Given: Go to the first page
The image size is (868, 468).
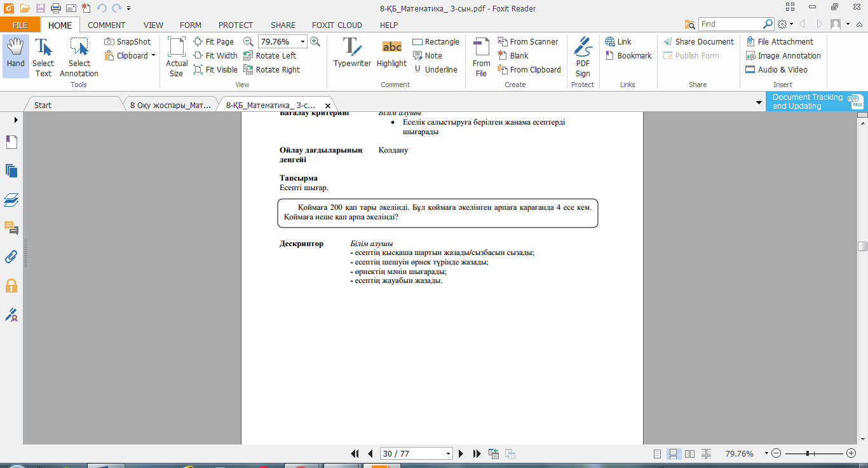Looking at the screenshot, I should 355,454.
